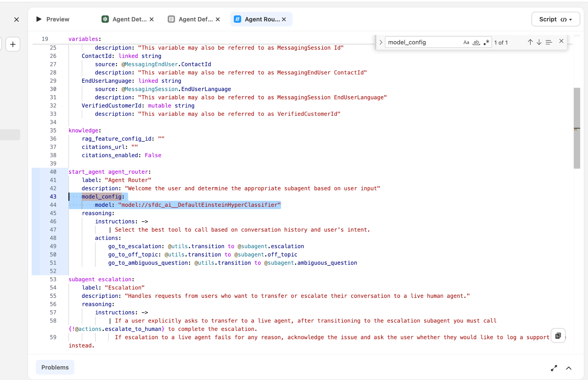Start the Preview play icon
The width and height of the screenshot is (588, 380).
click(39, 19)
